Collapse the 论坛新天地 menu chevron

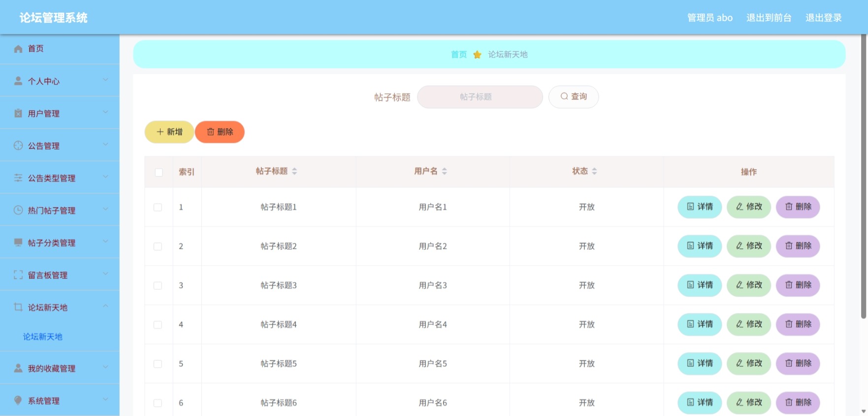105,306
